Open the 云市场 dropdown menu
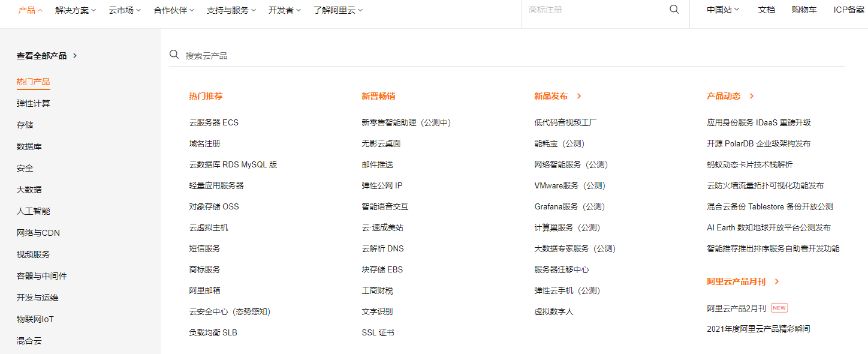The image size is (868, 354). 125,10
